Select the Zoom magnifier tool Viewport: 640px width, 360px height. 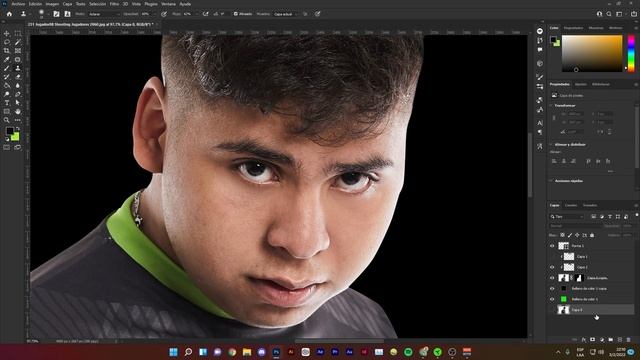7,120
